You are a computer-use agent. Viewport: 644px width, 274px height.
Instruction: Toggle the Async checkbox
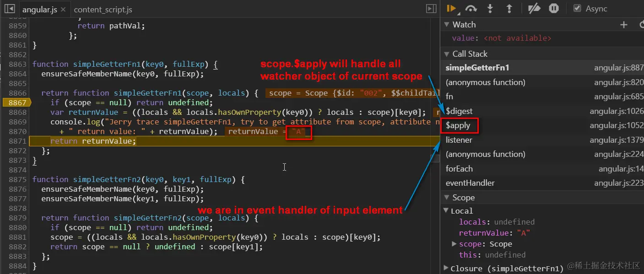[577, 8]
